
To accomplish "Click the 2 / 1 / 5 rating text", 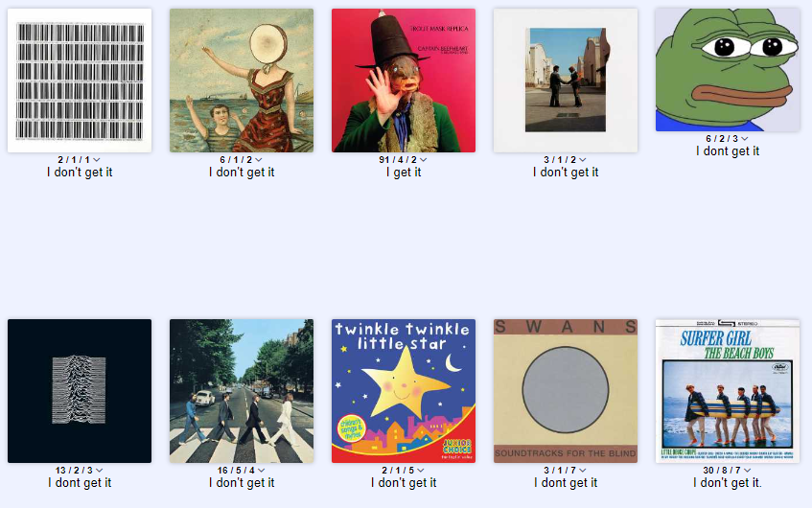I will coord(398,471).
